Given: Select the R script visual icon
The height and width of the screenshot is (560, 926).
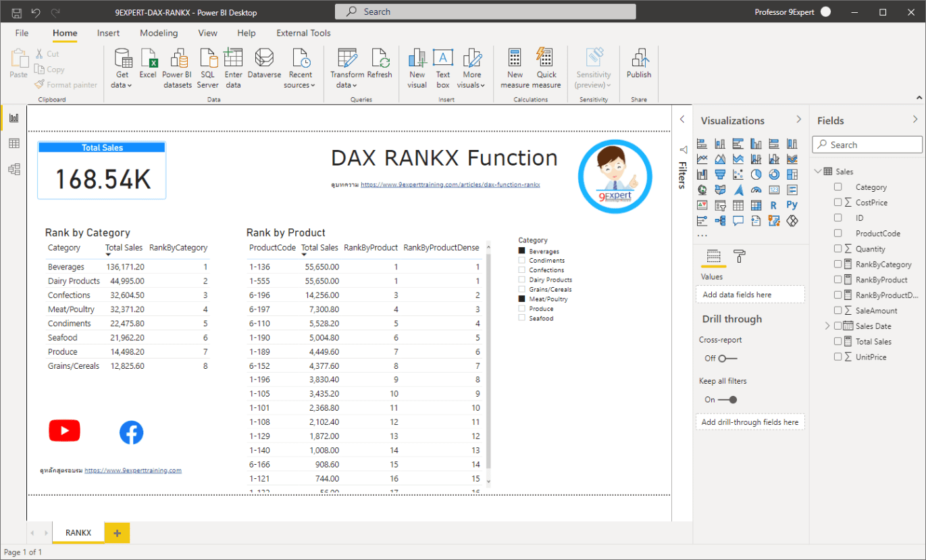Looking at the screenshot, I should [775, 205].
